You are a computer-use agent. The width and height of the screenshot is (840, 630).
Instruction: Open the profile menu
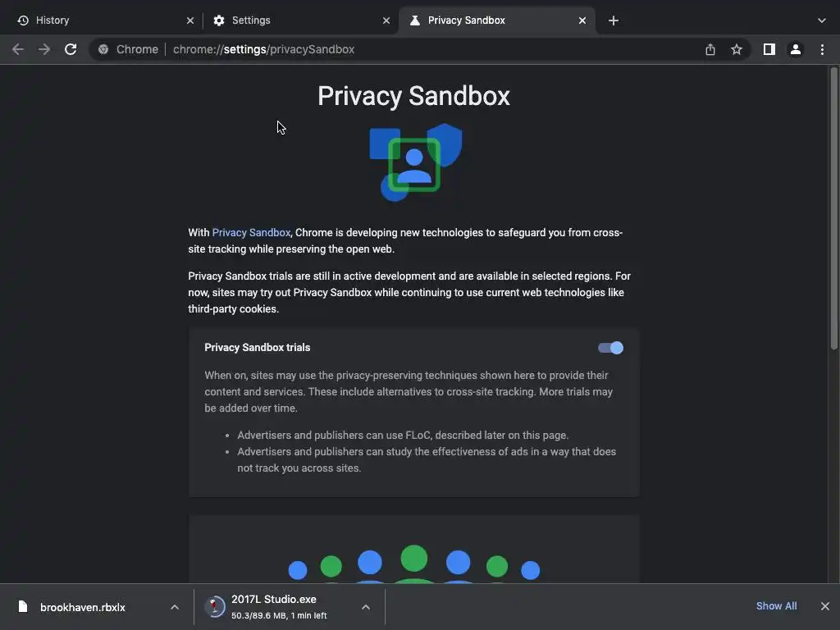(796, 49)
